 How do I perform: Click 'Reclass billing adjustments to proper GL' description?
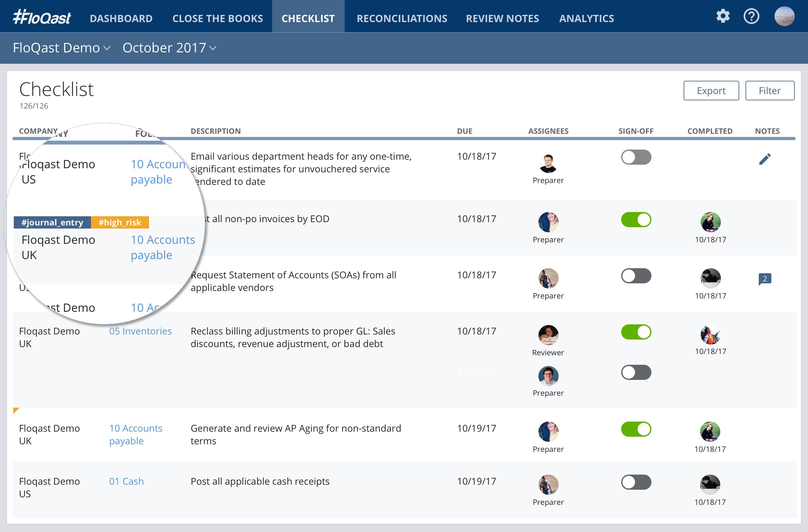[293, 337]
